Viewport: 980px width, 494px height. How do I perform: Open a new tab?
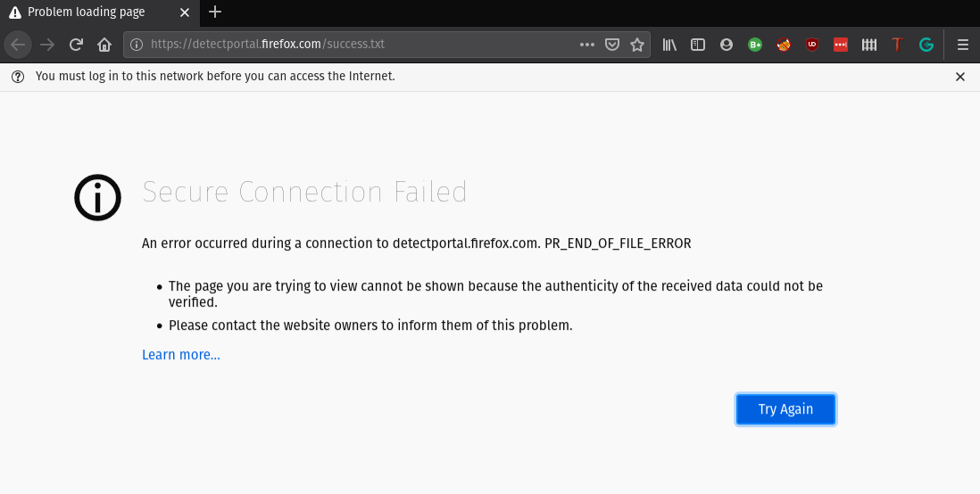pos(215,12)
